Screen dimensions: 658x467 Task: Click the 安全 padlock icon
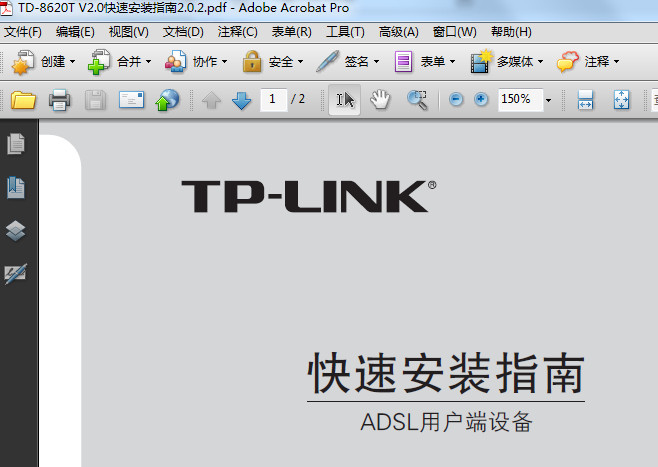click(x=252, y=62)
